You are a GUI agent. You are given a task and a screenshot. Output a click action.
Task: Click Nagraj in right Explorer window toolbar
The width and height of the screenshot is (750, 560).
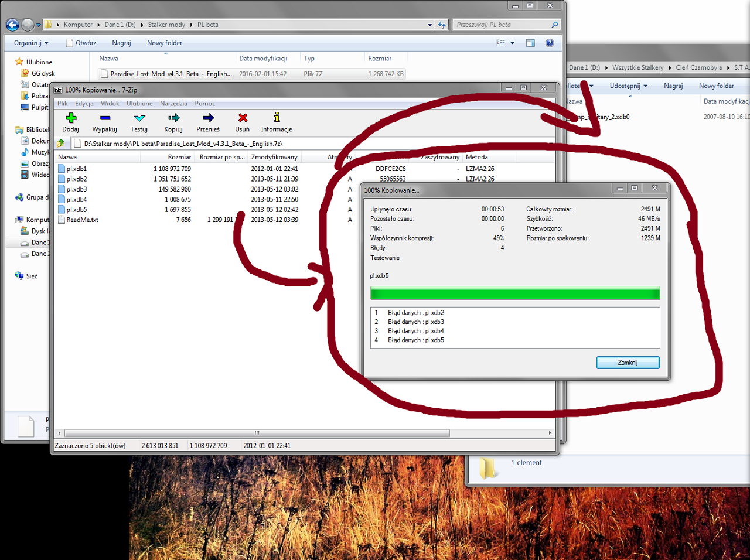[x=673, y=86]
